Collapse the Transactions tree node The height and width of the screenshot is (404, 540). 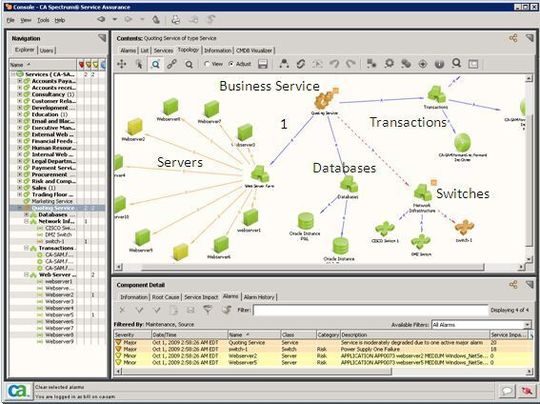(27, 248)
